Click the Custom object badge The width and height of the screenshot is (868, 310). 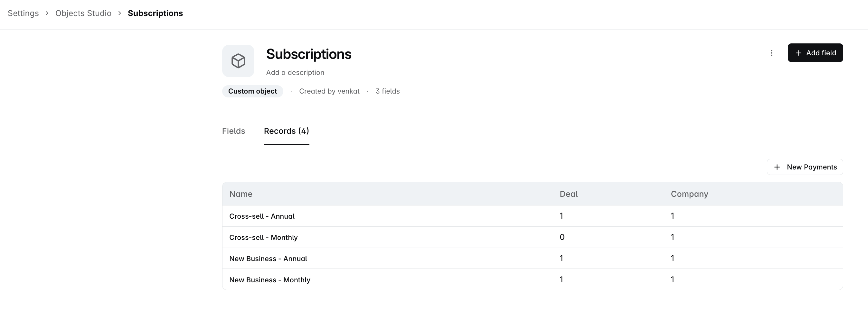click(x=252, y=91)
